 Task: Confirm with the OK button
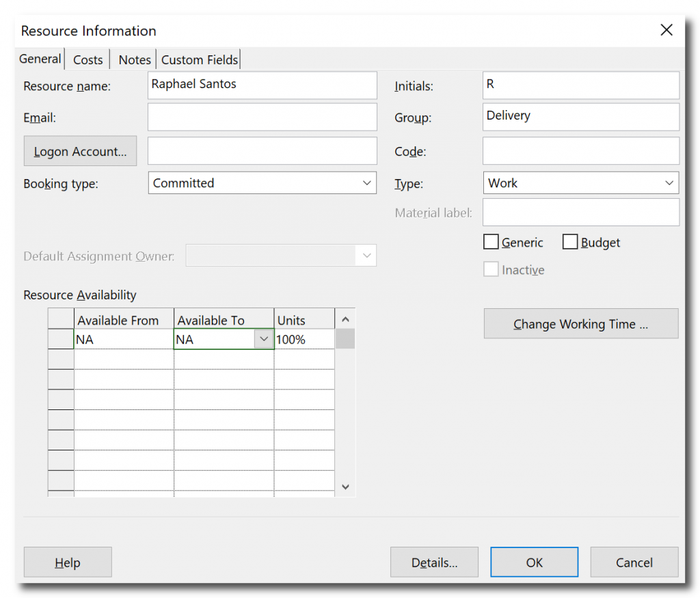coord(535,562)
